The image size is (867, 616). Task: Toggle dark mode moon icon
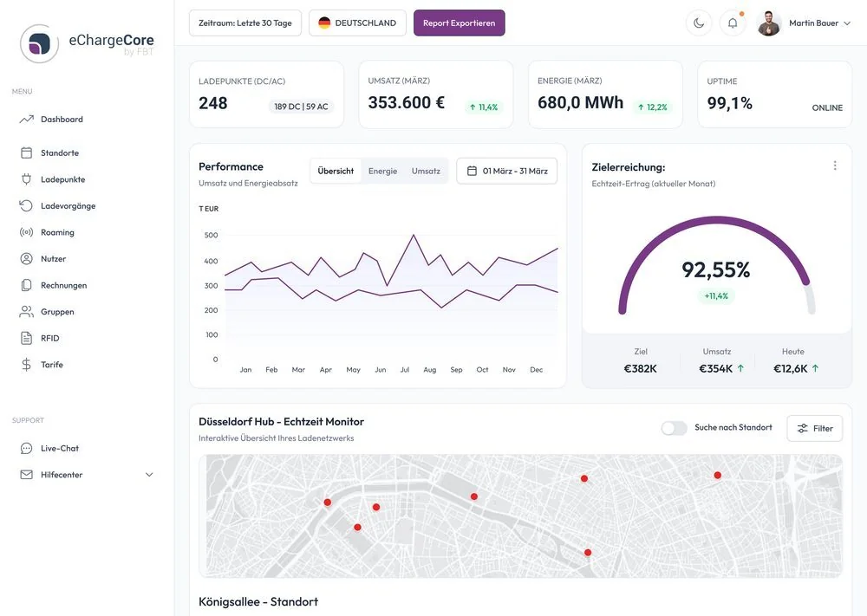(699, 23)
